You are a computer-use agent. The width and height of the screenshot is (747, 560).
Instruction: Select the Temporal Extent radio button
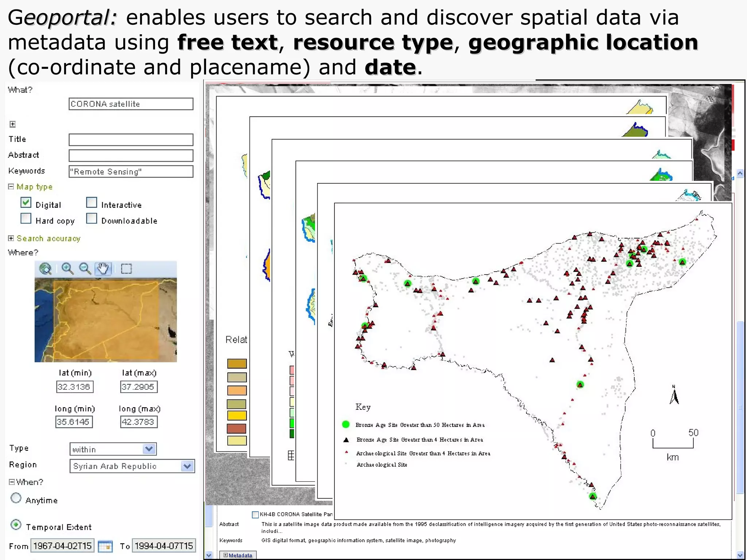[x=16, y=525]
